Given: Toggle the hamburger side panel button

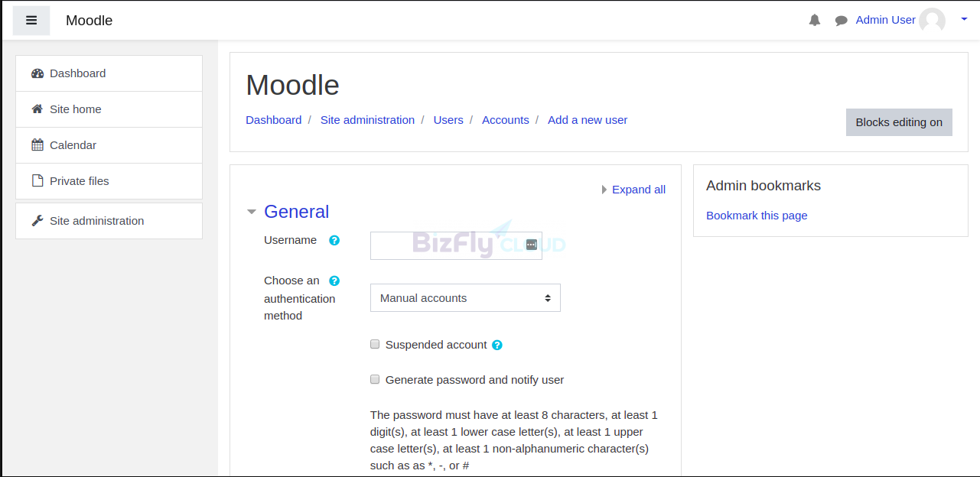Looking at the screenshot, I should tap(31, 21).
